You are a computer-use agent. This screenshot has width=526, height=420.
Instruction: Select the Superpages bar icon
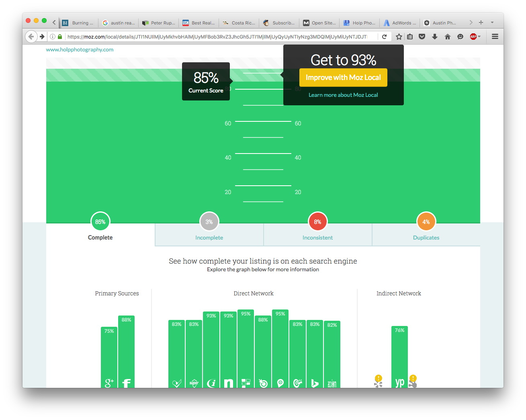[194, 383]
